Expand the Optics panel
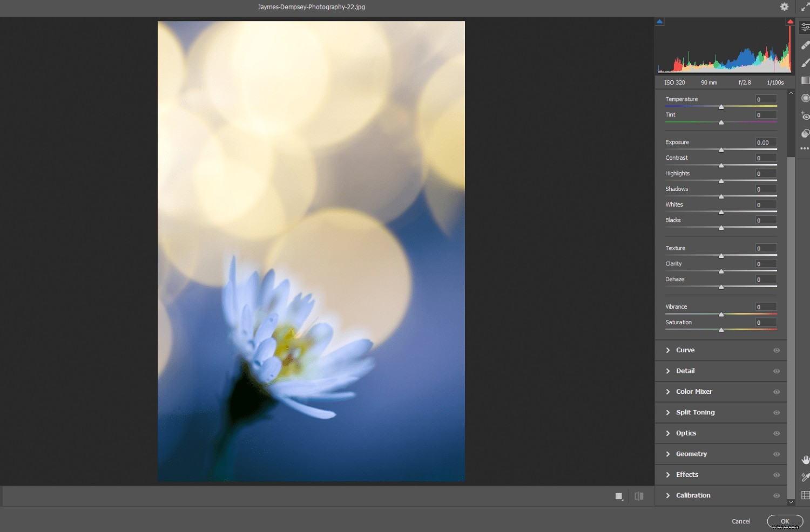The height and width of the screenshot is (532, 810). tap(686, 433)
